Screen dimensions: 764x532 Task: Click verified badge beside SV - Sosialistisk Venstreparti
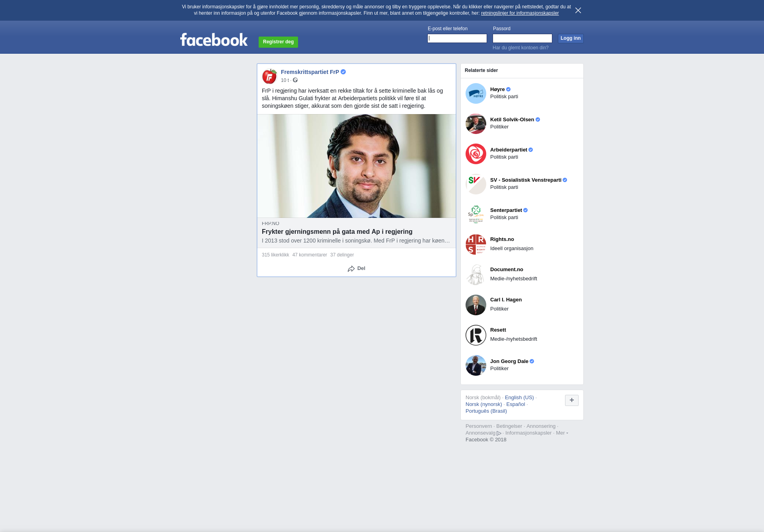[565, 180]
